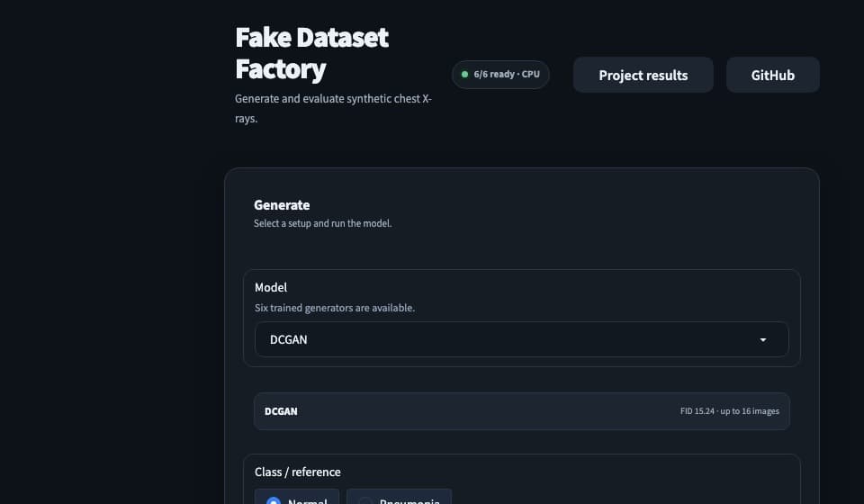This screenshot has height=504, width=864.
Task: Open the Project results page
Action: 643,75
